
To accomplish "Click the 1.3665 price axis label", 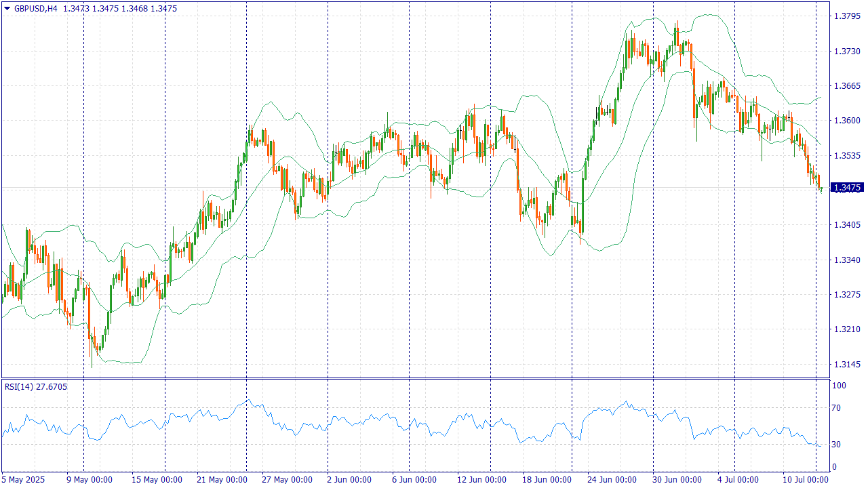I will click(x=847, y=86).
